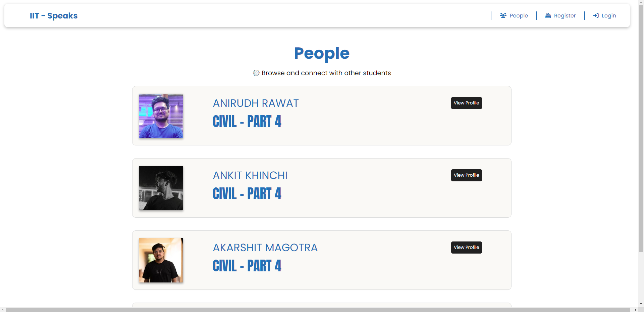View Ankit Khinchi's profile
Viewport: 644px width, 312px height.
click(x=466, y=175)
